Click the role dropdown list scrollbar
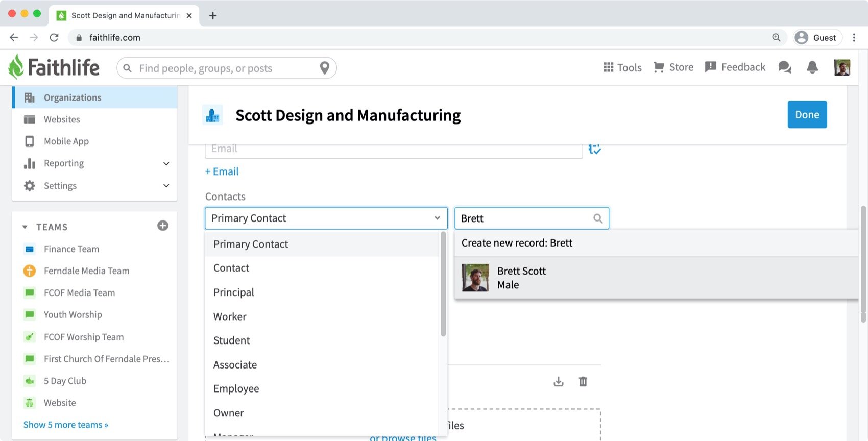868x441 pixels. pos(443,284)
